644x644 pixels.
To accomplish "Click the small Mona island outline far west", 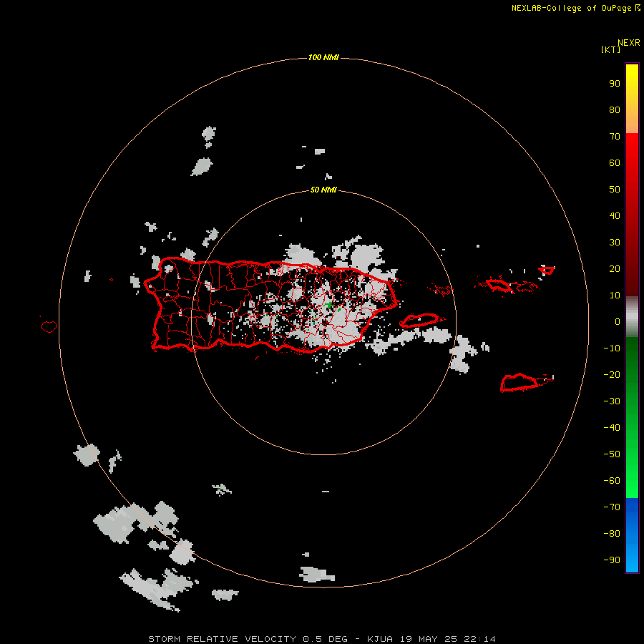I will point(49,326).
